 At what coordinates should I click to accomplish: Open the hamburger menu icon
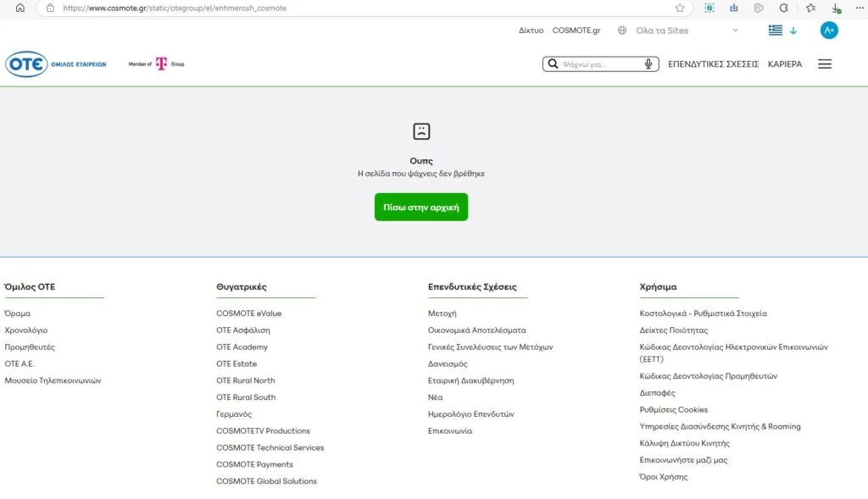[825, 64]
